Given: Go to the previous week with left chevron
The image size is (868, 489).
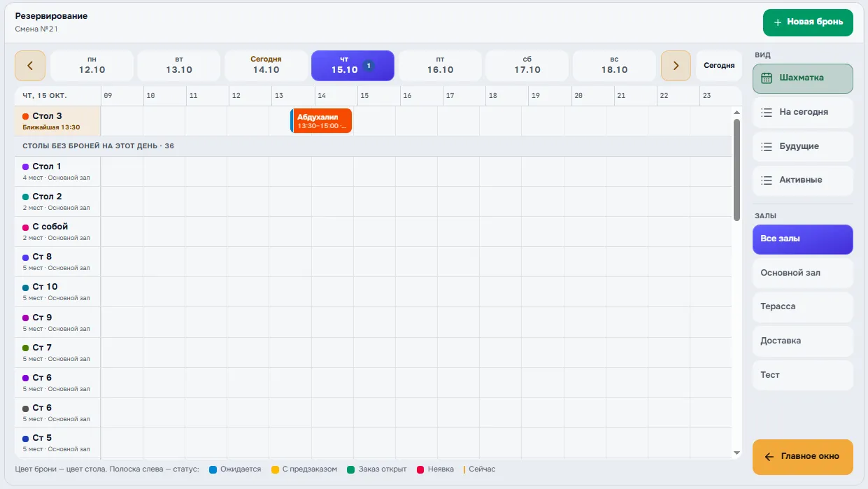Looking at the screenshot, I should [30, 66].
